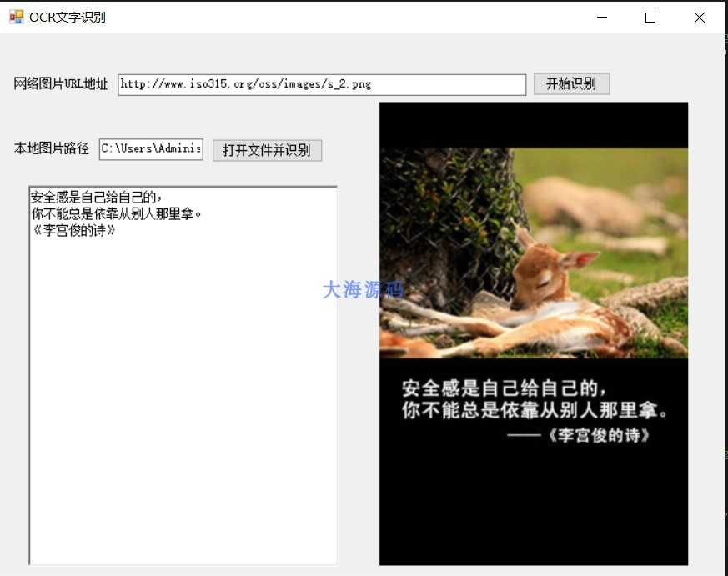The image size is (728, 576).
Task: Maximize the OCR文字识别 window
Action: click(x=650, y=18)
